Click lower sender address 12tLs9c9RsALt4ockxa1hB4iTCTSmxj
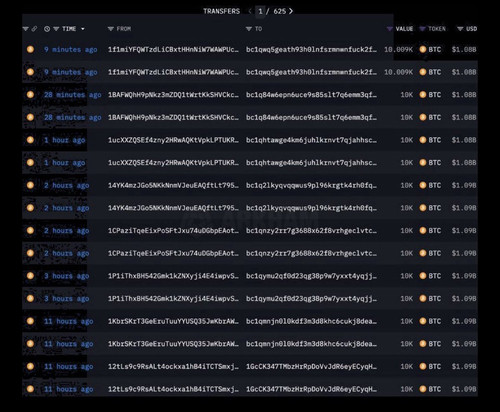This screenshot has height=412, width=500. [x=173, y=389]
